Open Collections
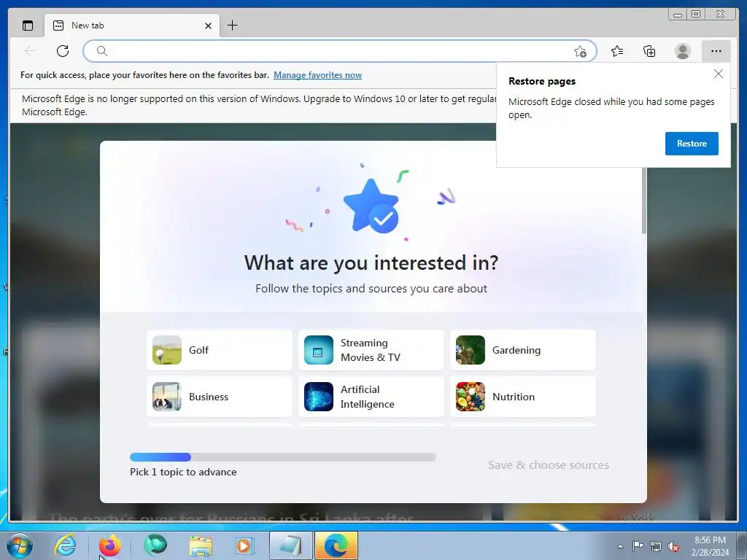747x560 pixels. (649, 51)
